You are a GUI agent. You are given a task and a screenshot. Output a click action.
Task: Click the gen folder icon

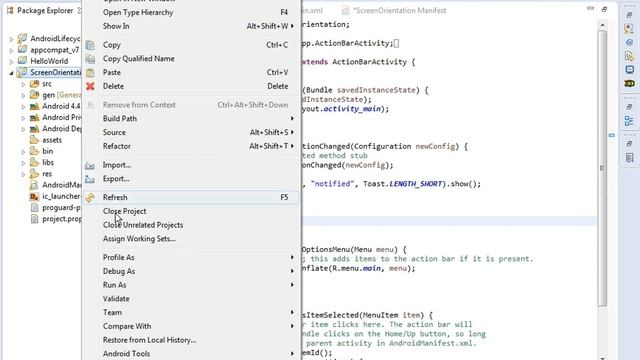tap(35, 95)
